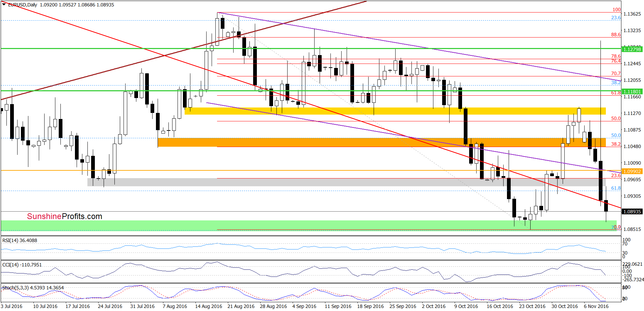Screen dimensions: 644x311
Task: Click the 1.09695 price axis value
Action: (x=632, y=180)
